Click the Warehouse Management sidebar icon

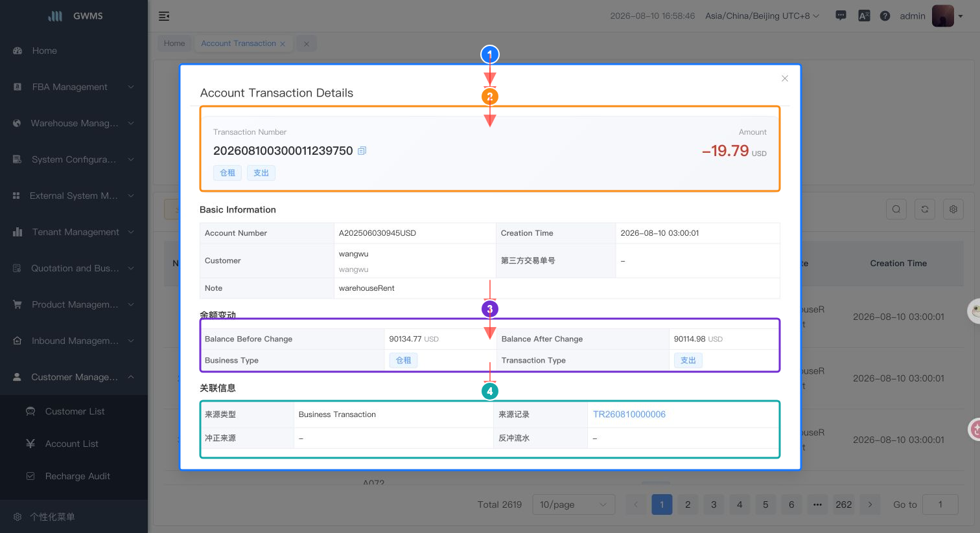[17, 123]
